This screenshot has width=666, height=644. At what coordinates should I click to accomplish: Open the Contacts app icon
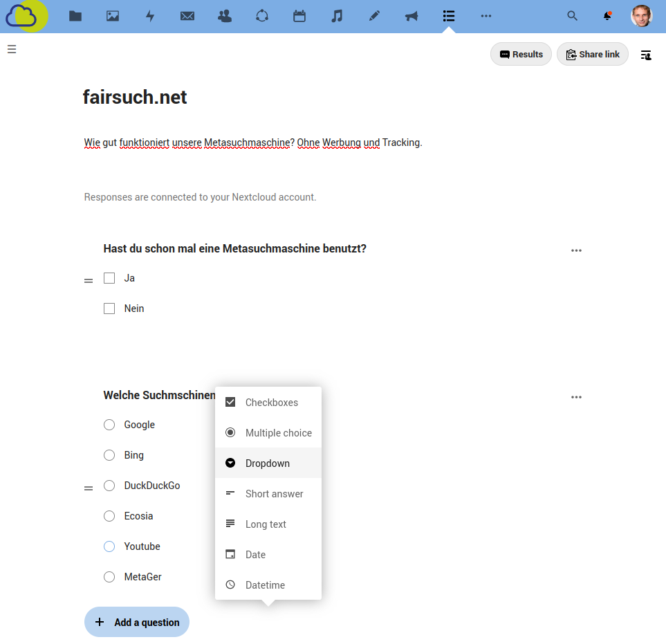pos(225,15)
